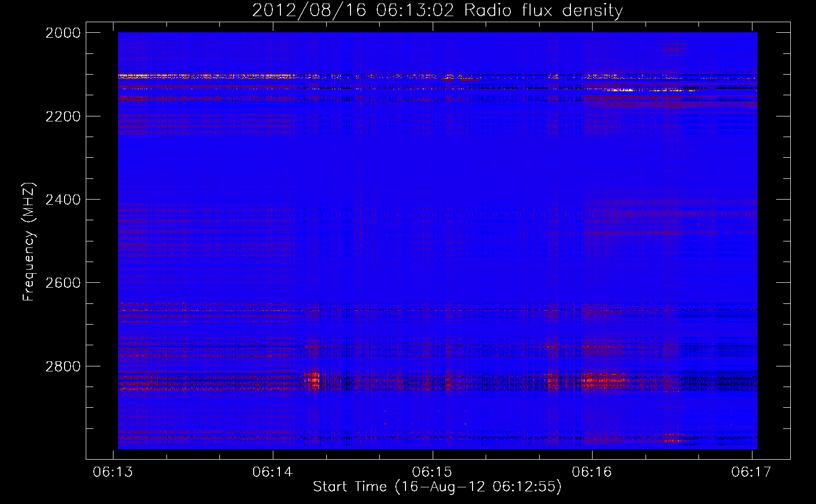Click the 06:17 time axis label
816x504 pixels.
point(751,472)
